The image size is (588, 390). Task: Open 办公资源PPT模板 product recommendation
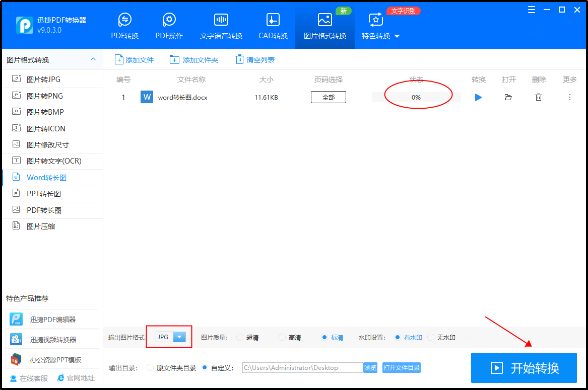pyautogui.click(x=52, y=360)
